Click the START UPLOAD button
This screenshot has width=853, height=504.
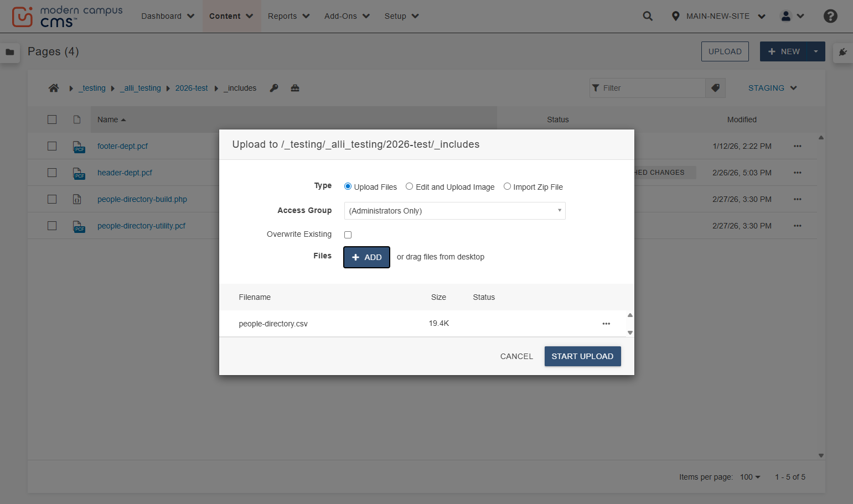coord(582,356)
